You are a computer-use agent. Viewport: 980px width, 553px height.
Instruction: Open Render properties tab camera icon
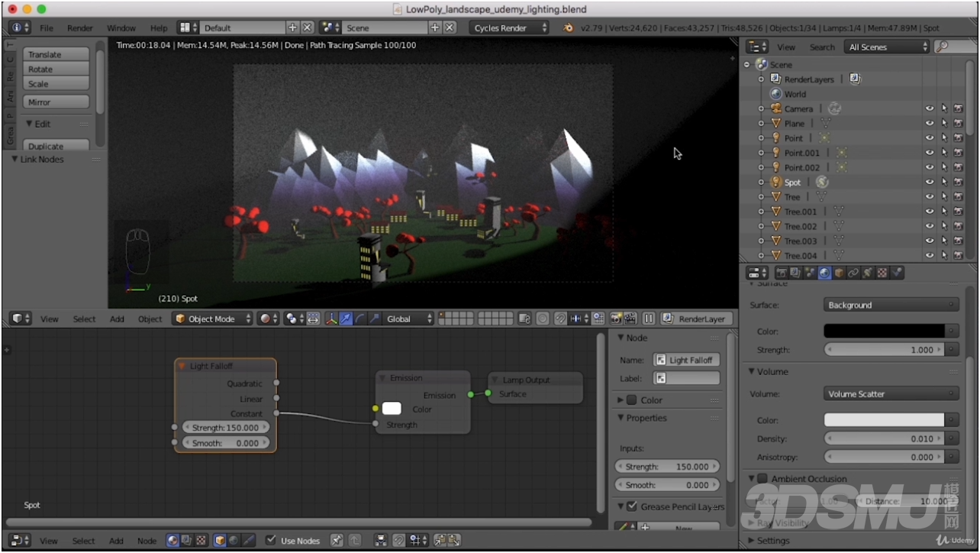782,273
